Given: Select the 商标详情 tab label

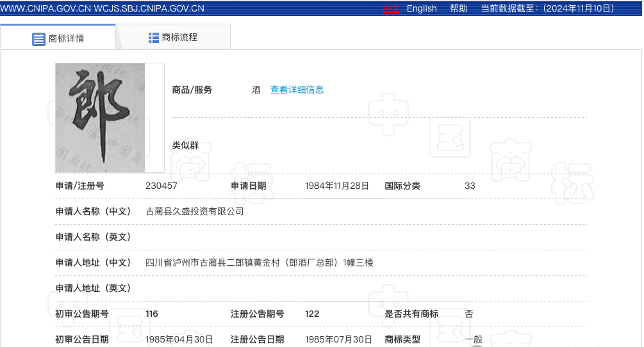Looking at the screenshot, I should [x=66, y=38].
